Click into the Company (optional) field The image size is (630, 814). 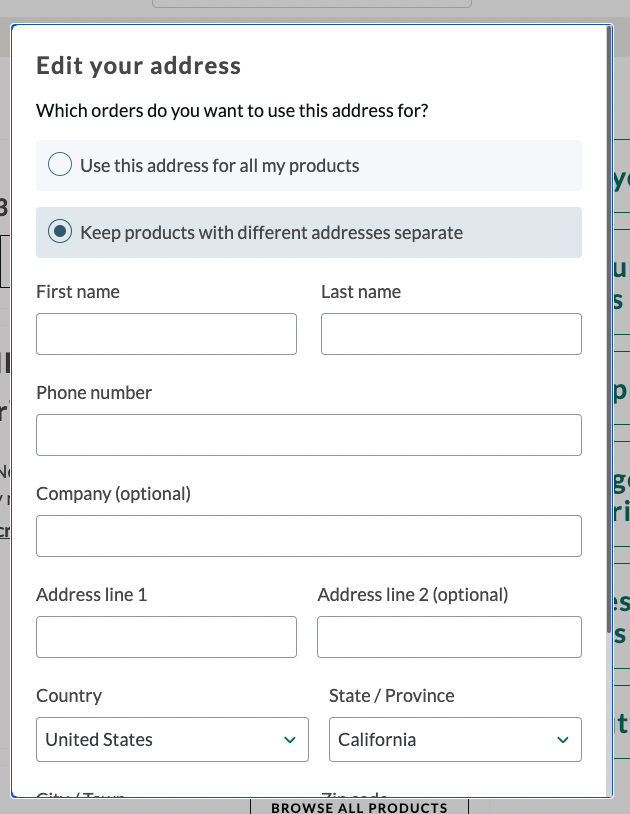[x=308, y=536]
